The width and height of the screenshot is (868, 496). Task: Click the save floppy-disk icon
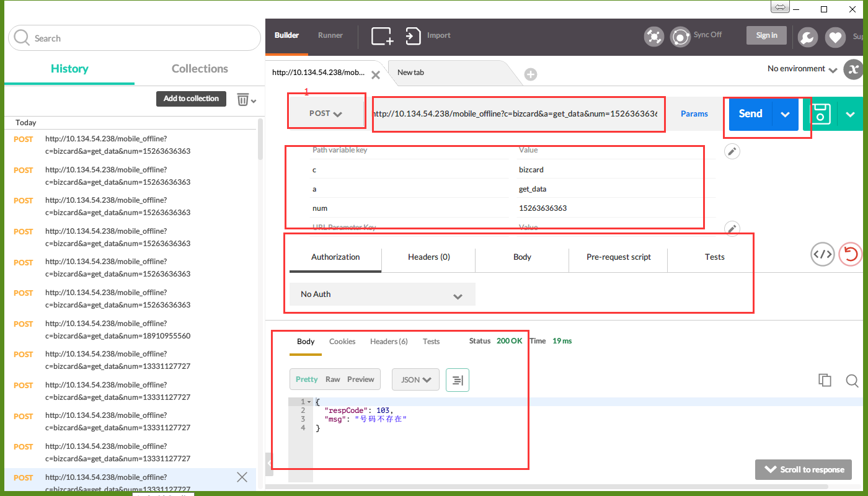click(820, 114)
